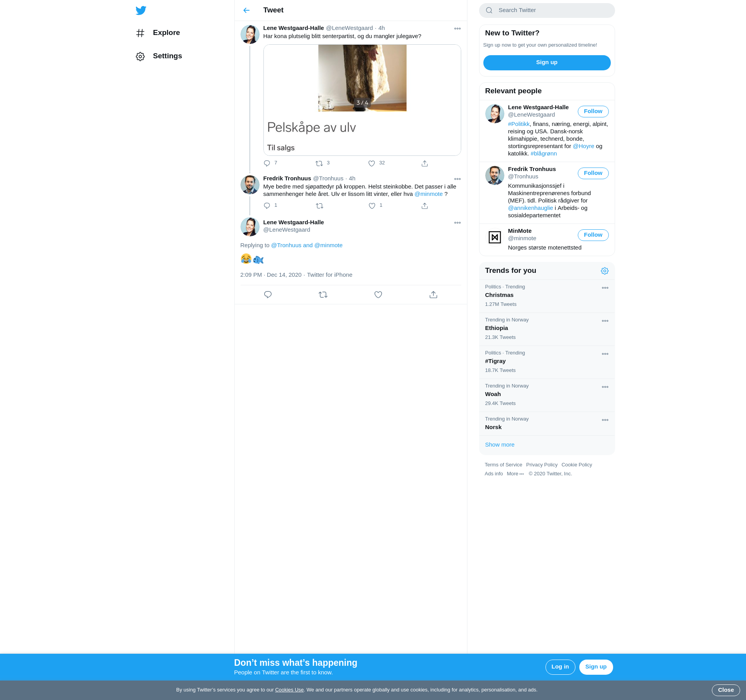Viewport: 746px width, 700px height.
Task: Open MinMote logo avatar in Relevant people
Action: click(495, 237)
